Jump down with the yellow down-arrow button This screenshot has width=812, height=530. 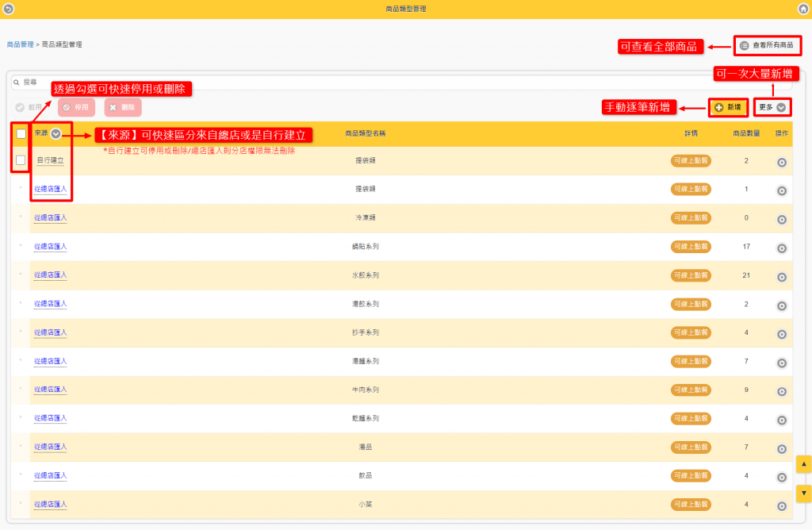point(803,494)
